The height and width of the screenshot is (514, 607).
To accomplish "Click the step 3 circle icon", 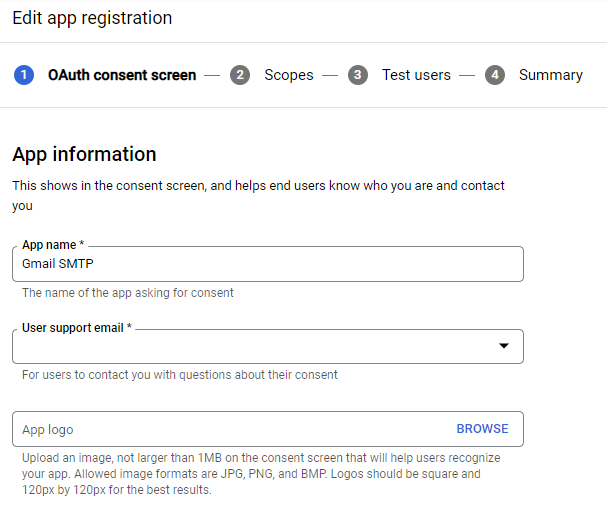I will [x=358, y=75].
